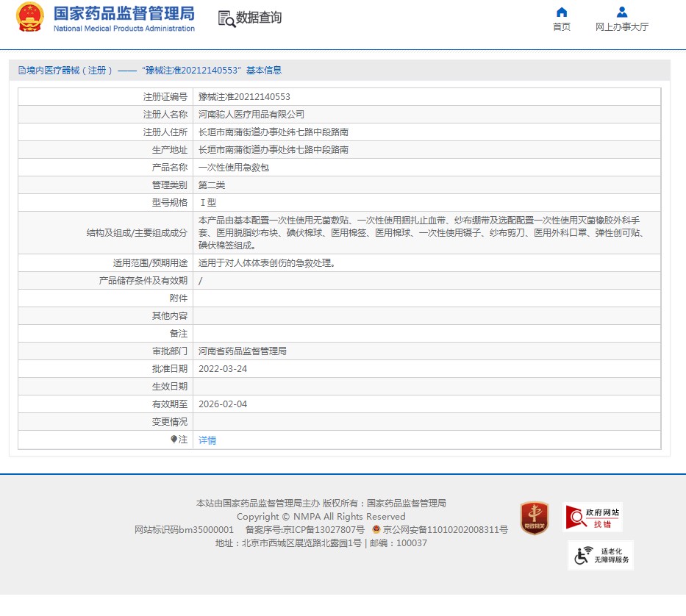686x616 pixels.
Task: Click management category value 第二类
Action: 212,185
